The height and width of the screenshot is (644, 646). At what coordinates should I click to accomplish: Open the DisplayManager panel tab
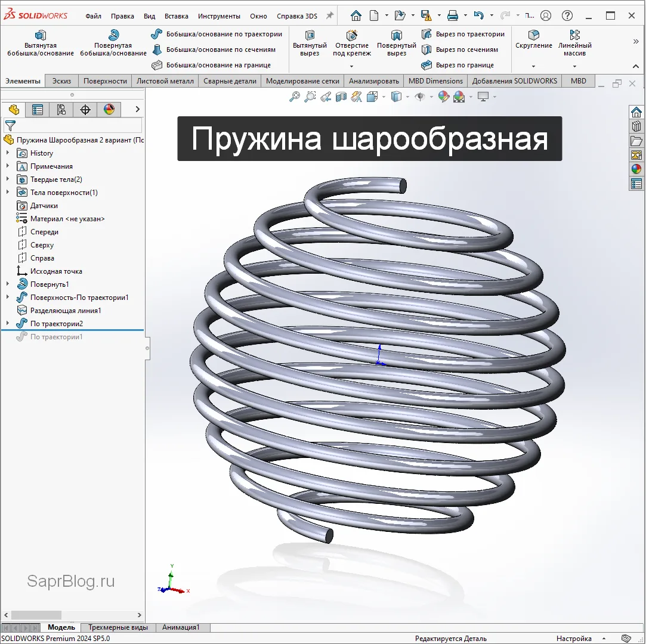click(109, 110)
